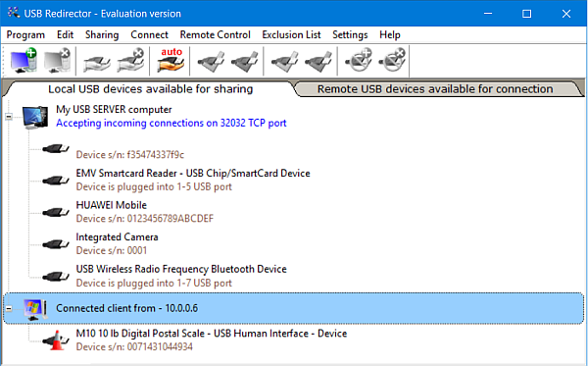Click plug icon beside serial f35474337f9c

pos(56,148)
